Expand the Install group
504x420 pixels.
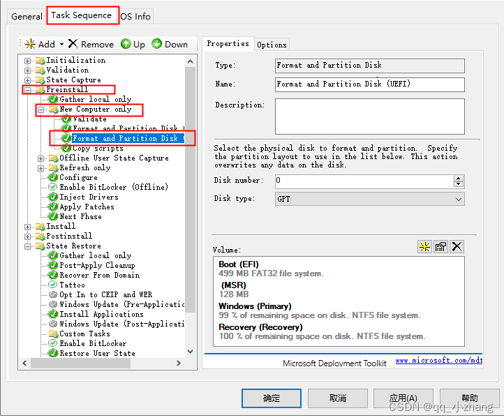pyautogui.click(x=28, y=227)
